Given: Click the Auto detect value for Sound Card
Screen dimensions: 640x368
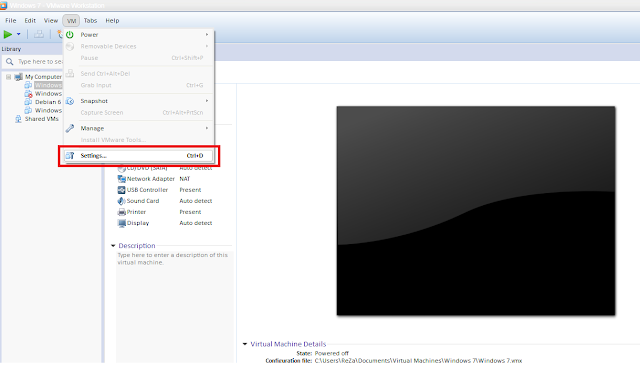Looking at the screenshot, I should pyautogui.click(x=196, y=201).
